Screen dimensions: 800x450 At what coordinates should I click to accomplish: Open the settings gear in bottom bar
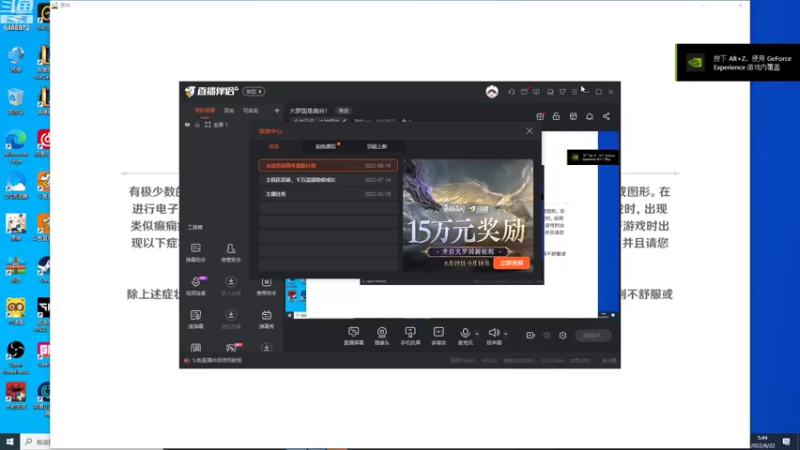pos(563,335)
